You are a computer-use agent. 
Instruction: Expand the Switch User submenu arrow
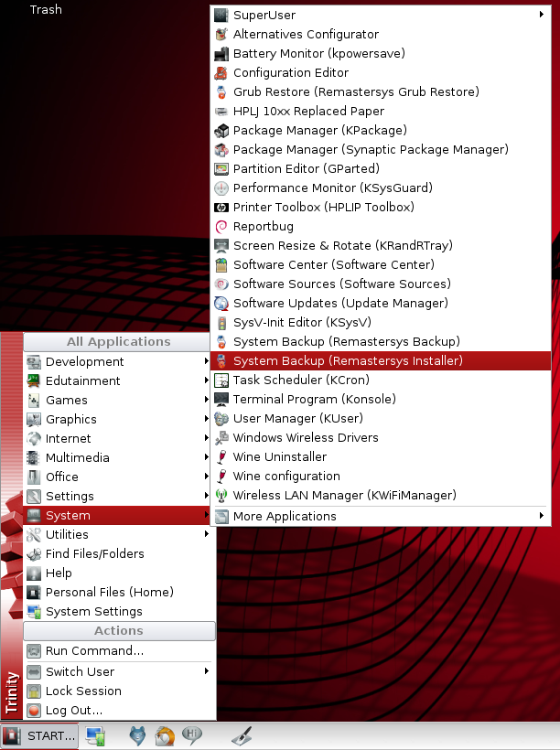point(206,671)
